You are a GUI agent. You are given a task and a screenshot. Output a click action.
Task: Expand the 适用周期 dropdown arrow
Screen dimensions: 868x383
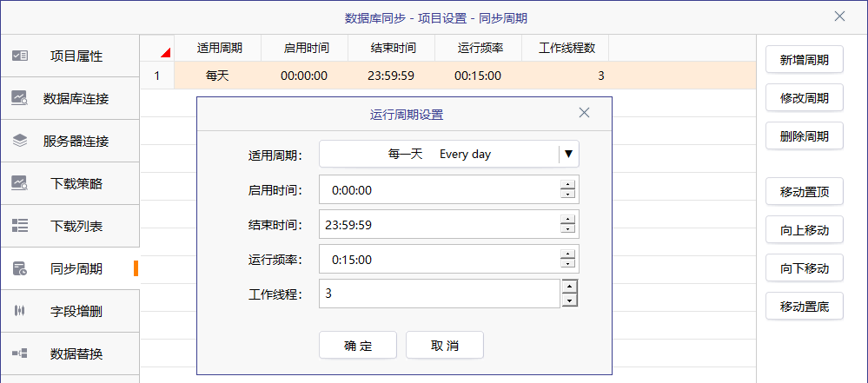(568, 154)
